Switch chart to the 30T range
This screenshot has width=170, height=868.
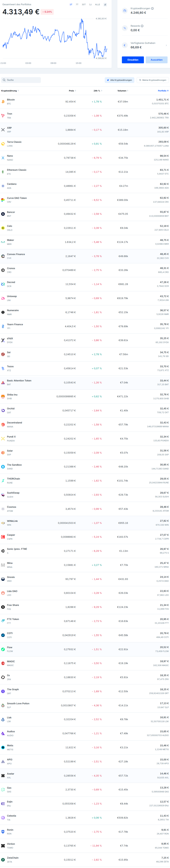(x=84, y=5)
